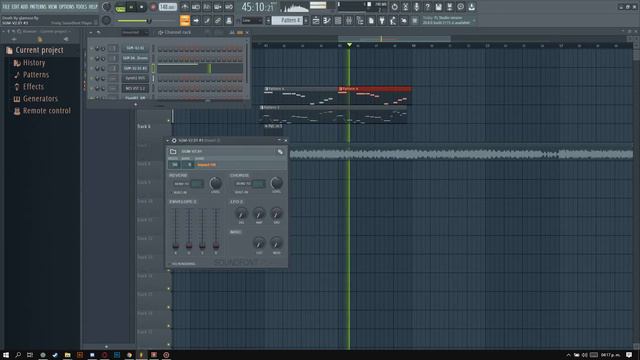This screenshot has height=360, width=640.
Task: Click the multilink to controllers chain icon
Action: pyautogui.click(x=218, y=20)
